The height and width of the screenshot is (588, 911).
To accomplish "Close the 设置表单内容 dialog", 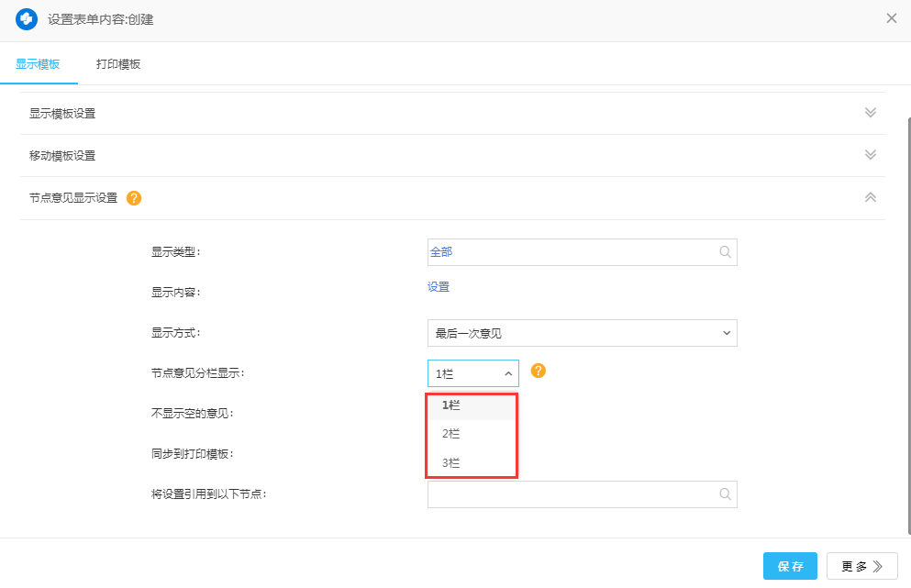I will [891, 18].
